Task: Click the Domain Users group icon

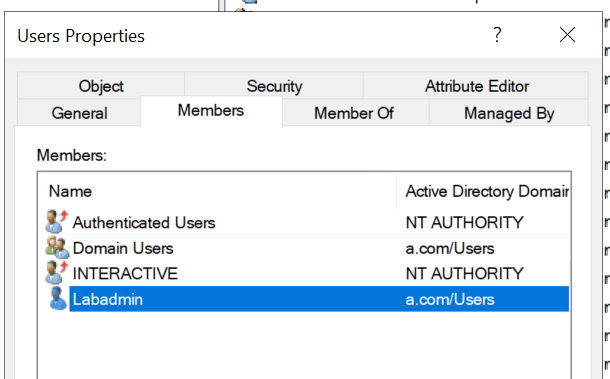Action: coord(57,247)
